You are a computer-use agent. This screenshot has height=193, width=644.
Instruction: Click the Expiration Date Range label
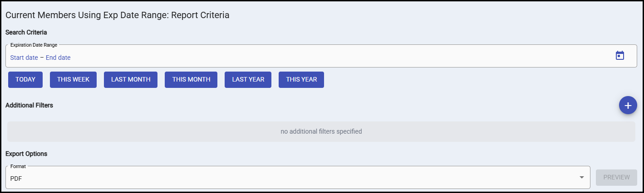click(34, 45)
